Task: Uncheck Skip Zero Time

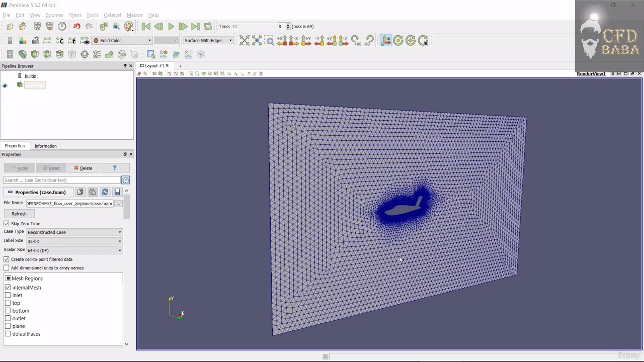Action: pyautogui.click(x=7, y=224)
